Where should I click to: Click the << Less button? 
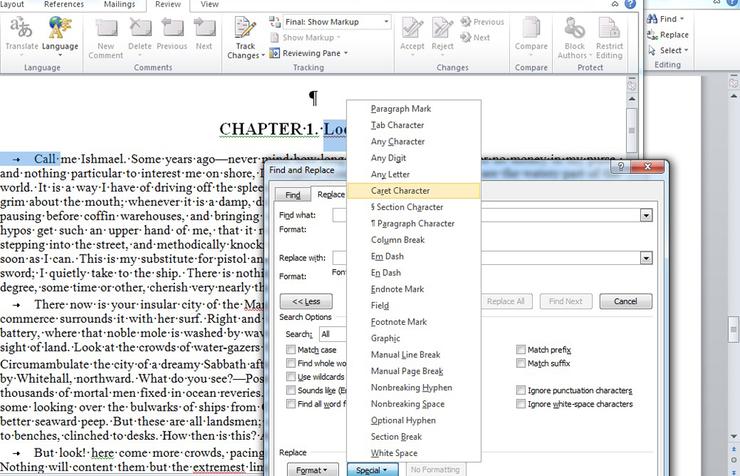[306, 301]
